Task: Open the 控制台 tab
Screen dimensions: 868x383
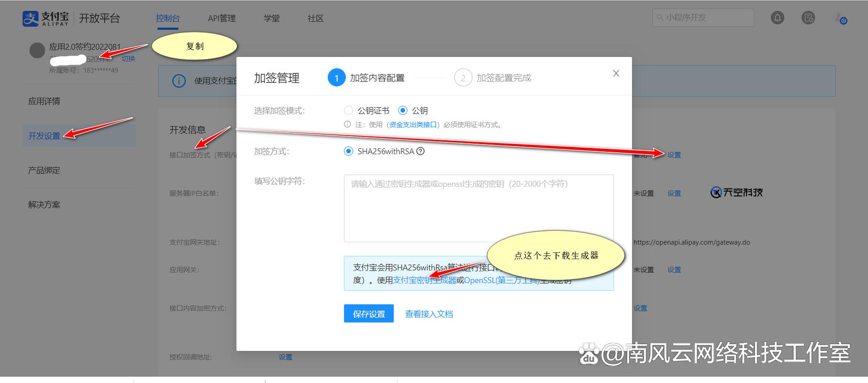Action: coord(168,18)
